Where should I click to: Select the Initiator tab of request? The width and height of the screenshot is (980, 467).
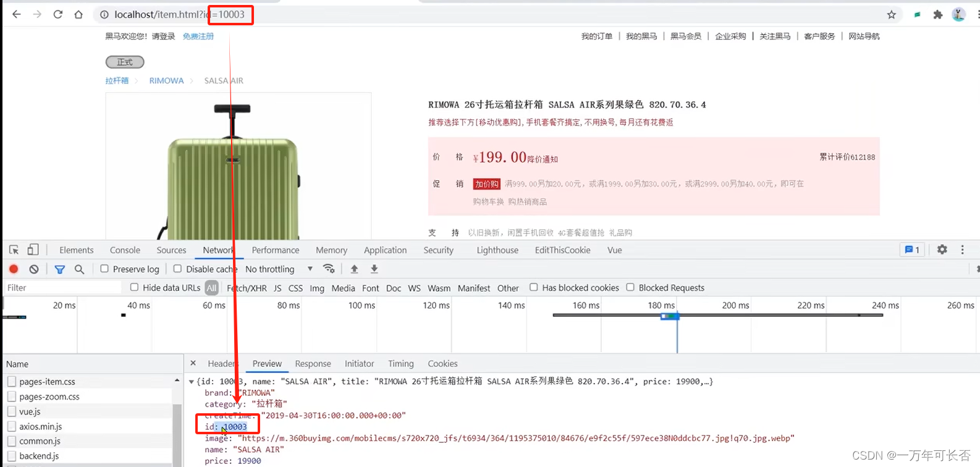(359, 364)
